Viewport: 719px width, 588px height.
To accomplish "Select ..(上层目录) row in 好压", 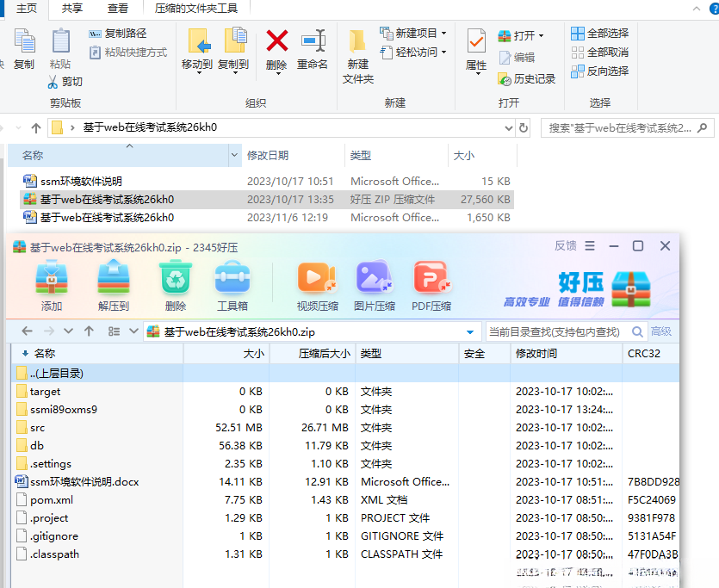I will 345,373.
